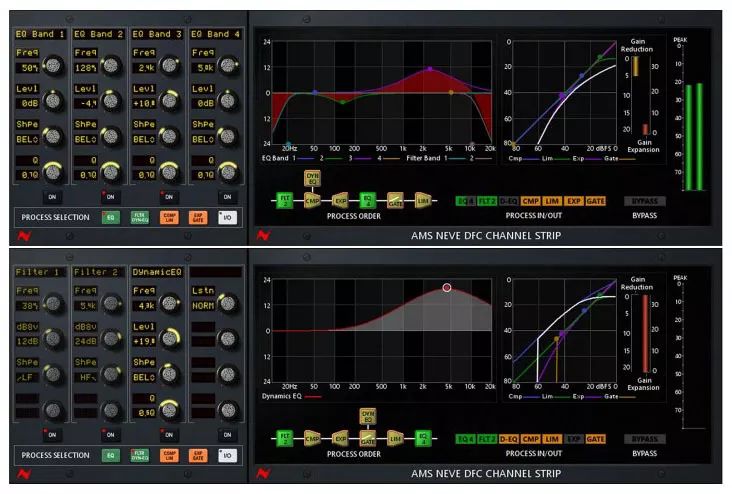The image size is (732, 494).
Task: Enable D-EQ in the upper Process In/Out row
Action: [508, 201]
